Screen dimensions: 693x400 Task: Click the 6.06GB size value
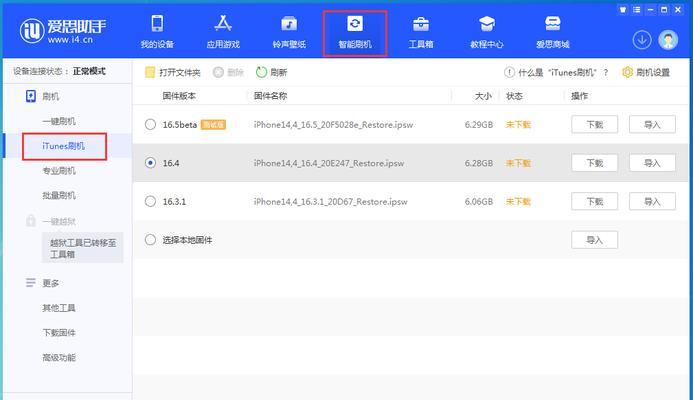click(479, 202)
